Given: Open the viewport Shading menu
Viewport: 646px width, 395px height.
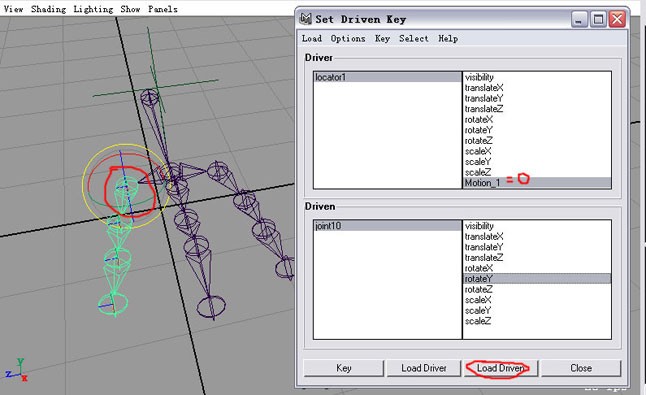Looking at the screenshot, I should (48, 9).
